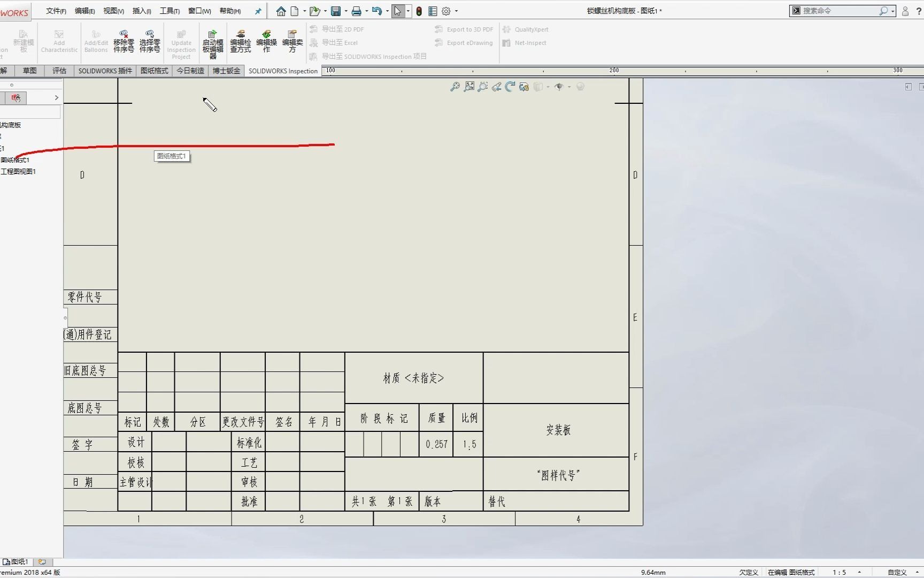Click the Add Characteristic tool
Viewport: 924px width, 578px height.
(59, 42)
